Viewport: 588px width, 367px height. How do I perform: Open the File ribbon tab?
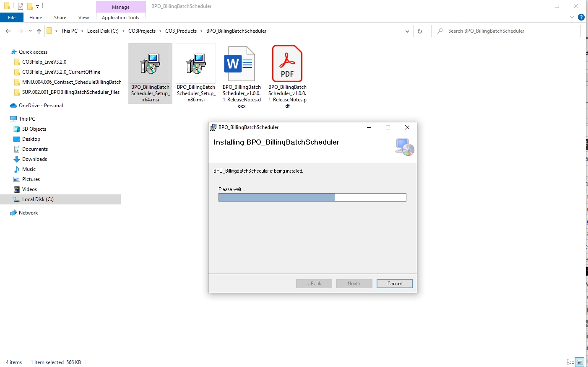[x=12, y=18]
